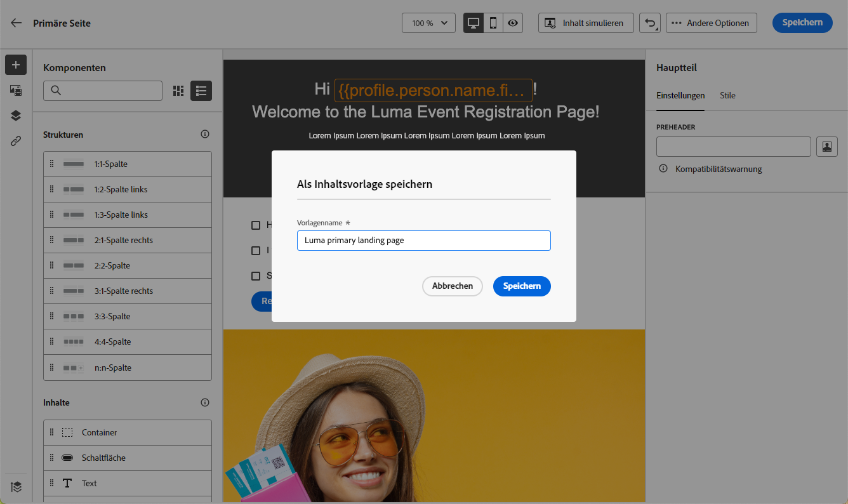Open the link icon in left sidebar
Viewport: 848px width, 504px height.
point(16,141)
